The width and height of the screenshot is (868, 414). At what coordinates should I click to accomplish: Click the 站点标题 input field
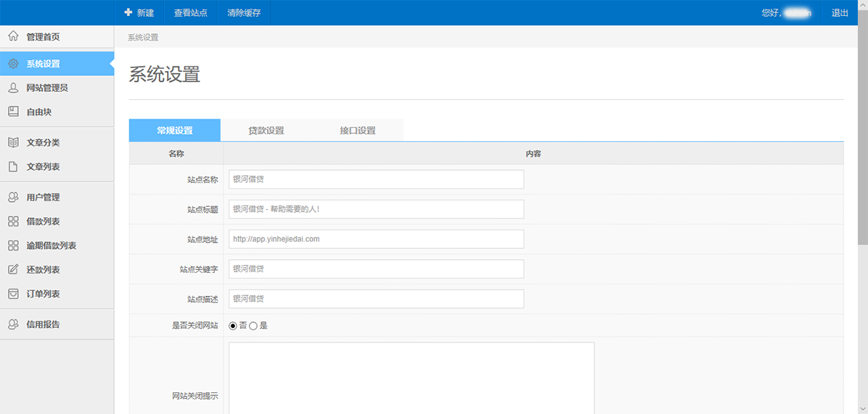pyautogui.click(x=376, y=209)
